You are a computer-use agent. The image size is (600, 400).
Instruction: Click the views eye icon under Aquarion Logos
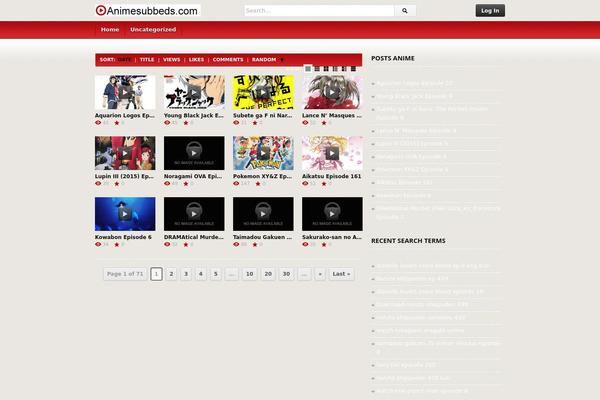point(98,123)
